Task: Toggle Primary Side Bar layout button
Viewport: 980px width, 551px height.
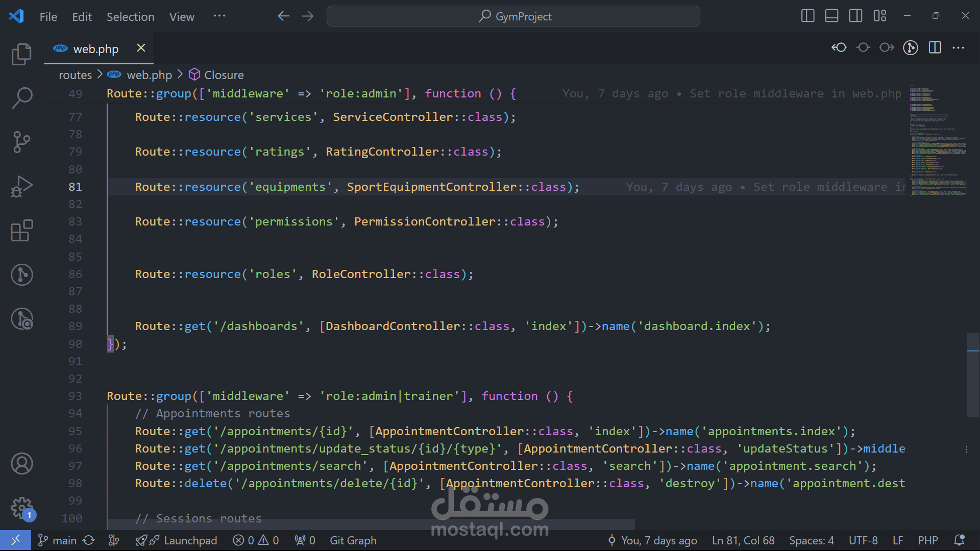Action: coord(807,16)
